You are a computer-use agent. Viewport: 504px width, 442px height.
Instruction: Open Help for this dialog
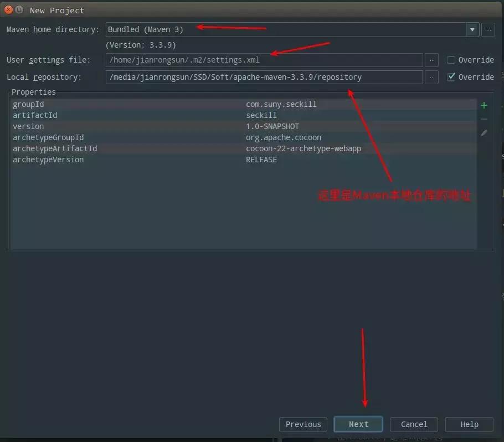[x=469, y=424]
